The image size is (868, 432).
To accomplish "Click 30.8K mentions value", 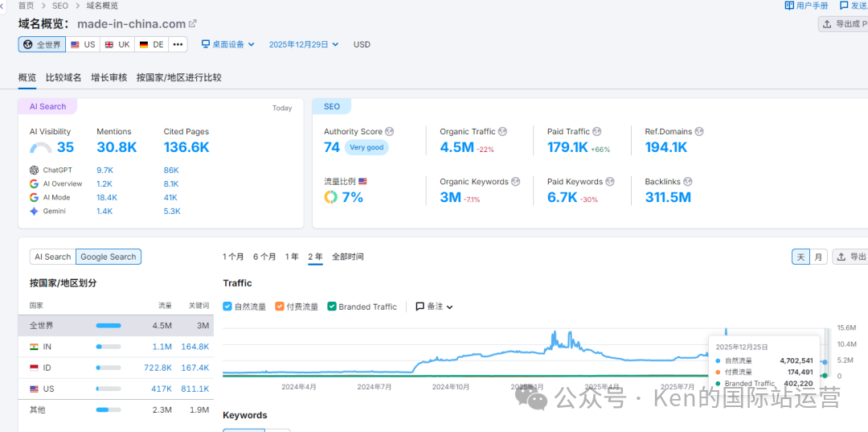I will [117, 147].
